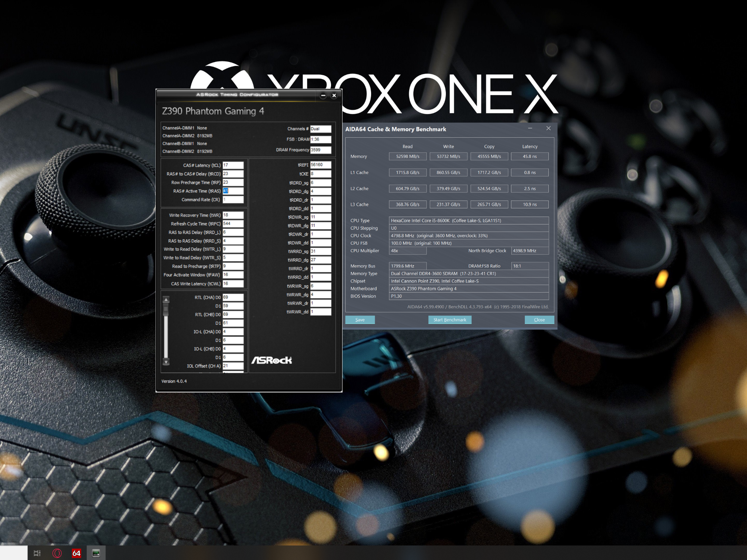
Task: Minimize the AIDA64 benchmark window
Action: point(530,128)
